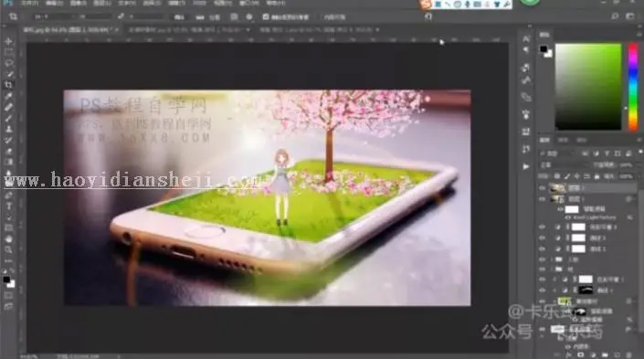644x359 pixels.
Task: Switch to the Channels tab
Action: coord(564,140)
